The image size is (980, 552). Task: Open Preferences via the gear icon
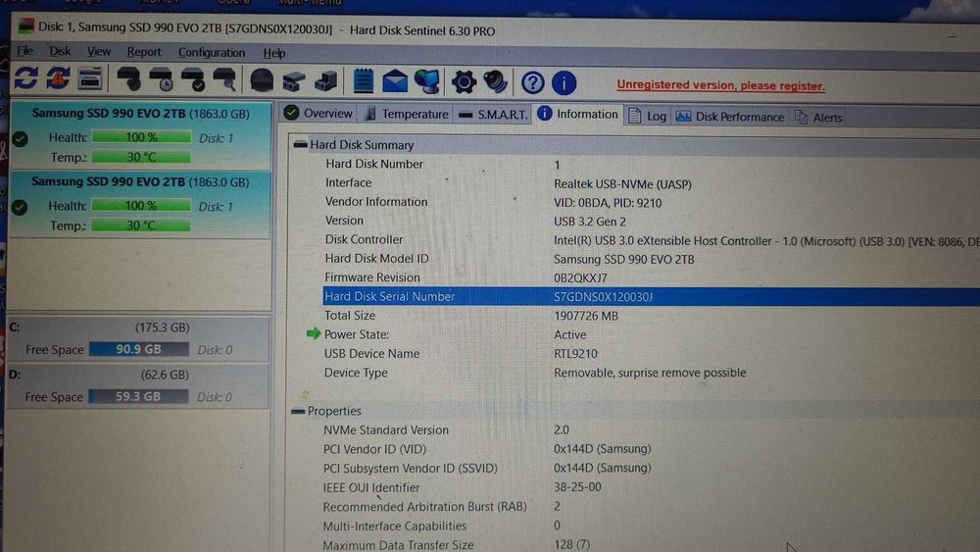click(x=464, y=82)
